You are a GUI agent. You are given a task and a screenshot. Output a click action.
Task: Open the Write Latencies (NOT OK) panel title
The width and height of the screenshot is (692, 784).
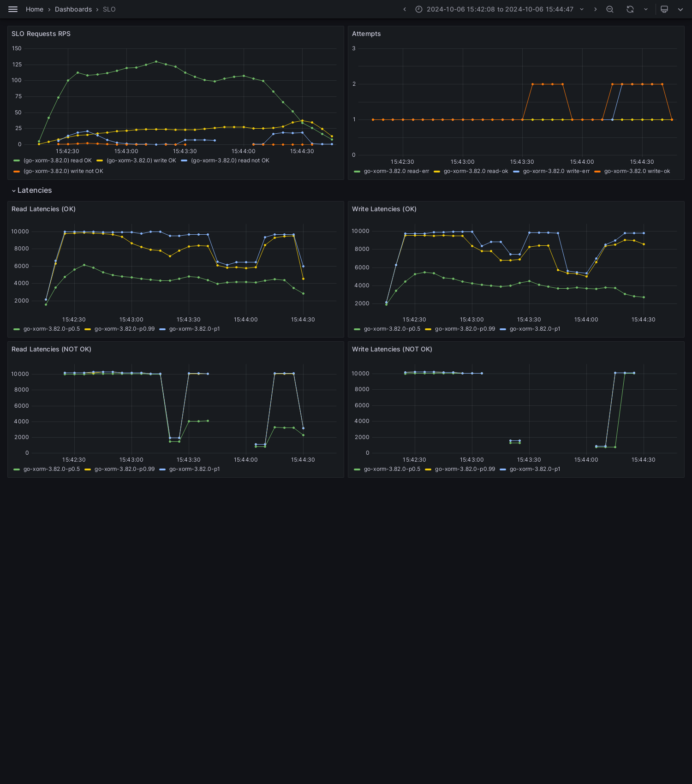click(x=392, y=349)
